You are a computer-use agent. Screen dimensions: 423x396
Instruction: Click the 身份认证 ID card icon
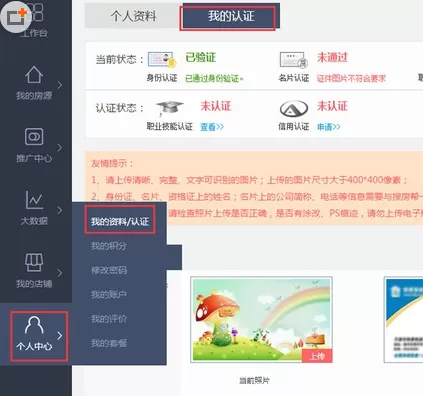[162, 60]
